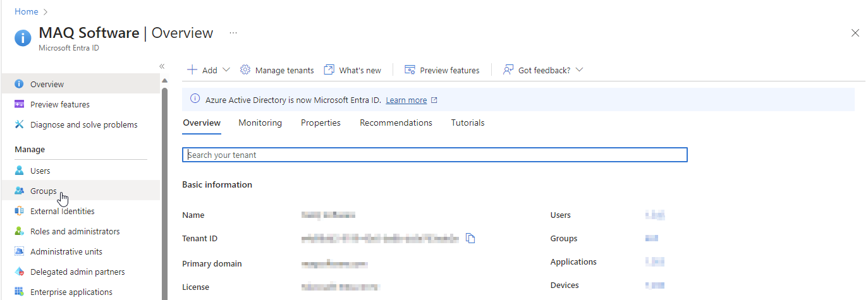Open Administrative units in sidebar

(x=66, y=251)
